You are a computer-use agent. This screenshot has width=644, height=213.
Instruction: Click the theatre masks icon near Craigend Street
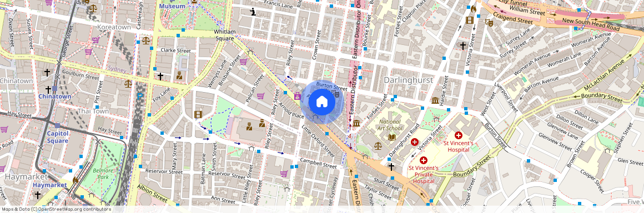pyautogui.click(x=489, y=22)
